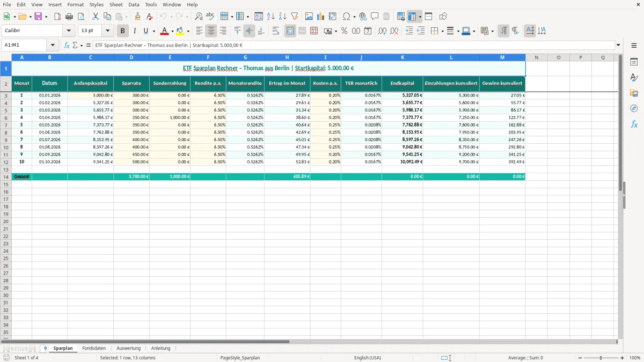Insert image icon

click(x=309, y=17)
